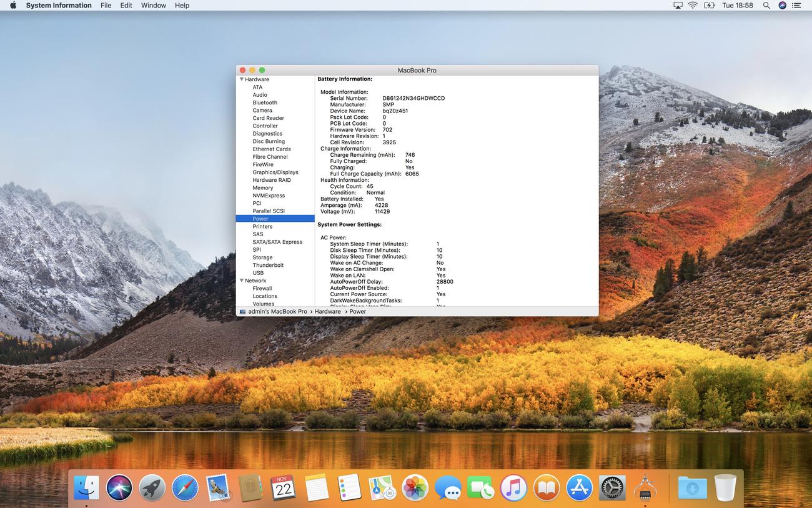812x508 pixels.
Task: Select Camera in the sidebar
Action: pyautogui.click(x=262, y=110)
